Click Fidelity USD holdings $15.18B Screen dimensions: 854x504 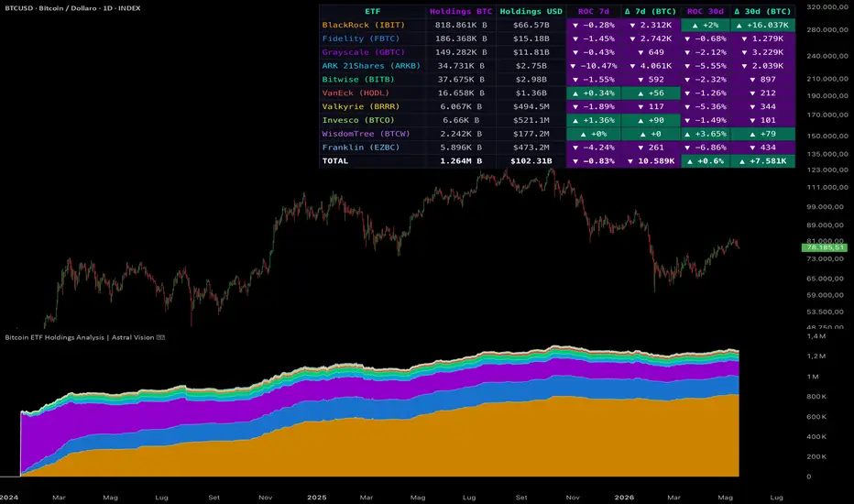(531, 38)
